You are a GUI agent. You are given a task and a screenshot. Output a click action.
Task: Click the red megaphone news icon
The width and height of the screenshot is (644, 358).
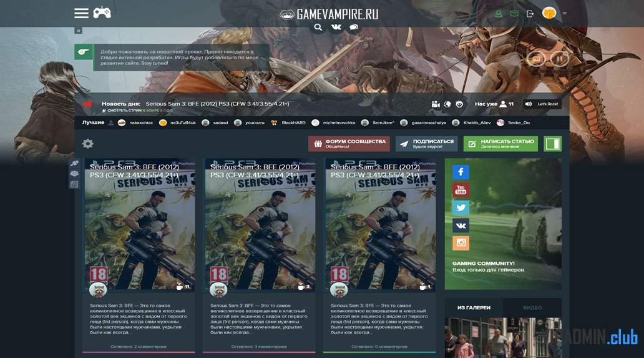pyautogui.click(x=87, y=104)
